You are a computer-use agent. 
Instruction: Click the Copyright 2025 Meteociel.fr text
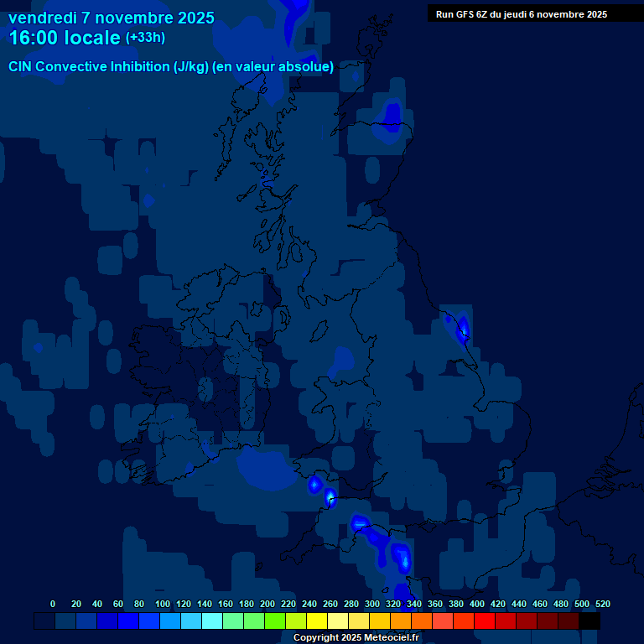[356, 638]
